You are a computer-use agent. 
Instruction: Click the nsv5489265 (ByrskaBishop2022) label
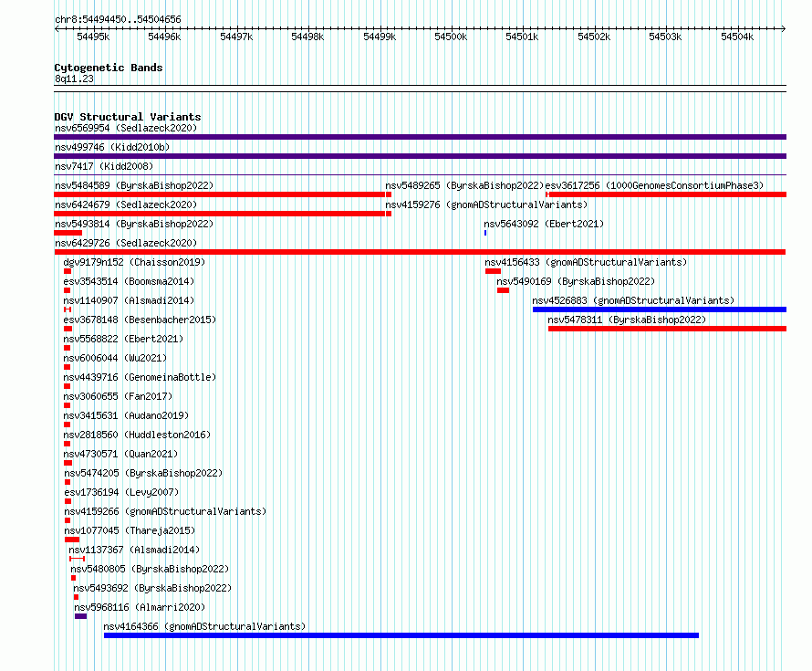click(464, 185)
